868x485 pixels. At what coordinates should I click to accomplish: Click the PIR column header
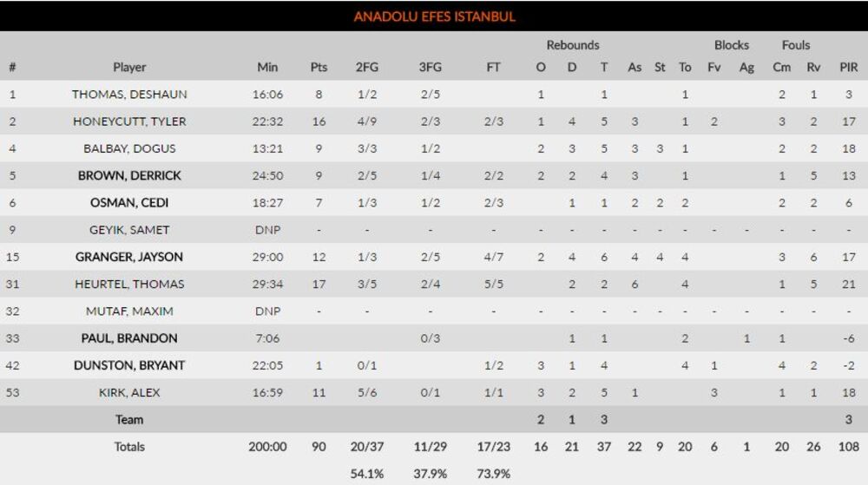[848, 67]
